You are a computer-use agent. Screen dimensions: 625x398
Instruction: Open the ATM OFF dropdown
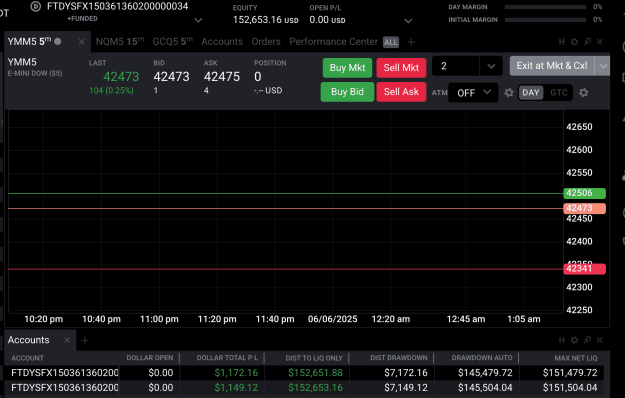pyautogui.click(x=473, y=93)
